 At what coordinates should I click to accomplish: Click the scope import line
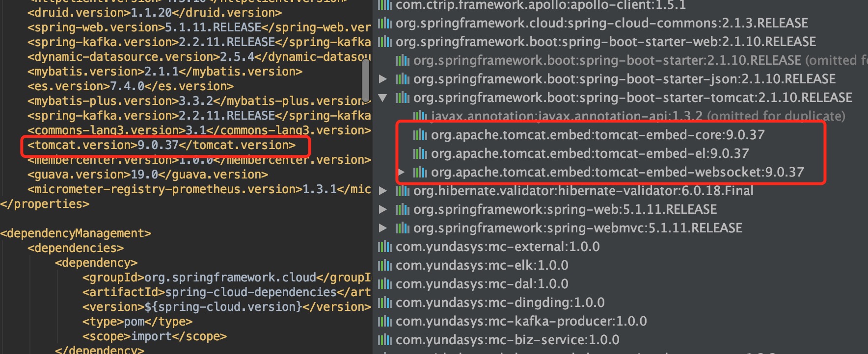(x=155, y=336)
